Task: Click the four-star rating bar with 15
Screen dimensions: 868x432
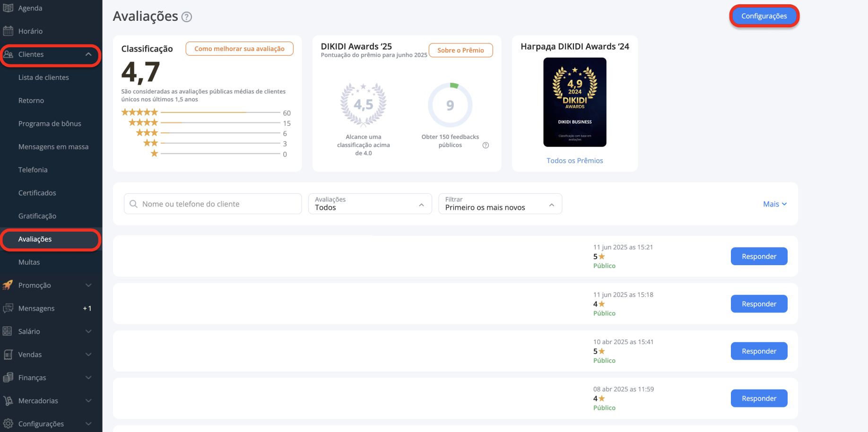Action: [220, 123]
